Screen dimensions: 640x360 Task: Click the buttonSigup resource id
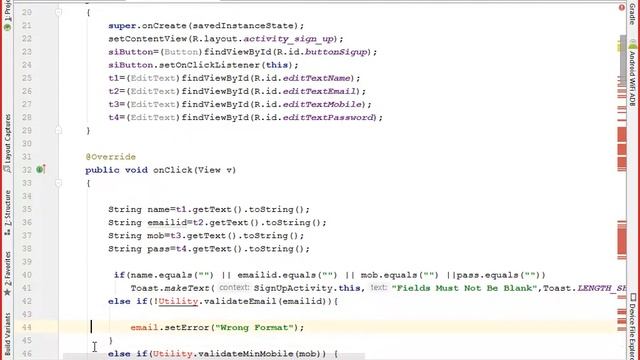(336, 52)
